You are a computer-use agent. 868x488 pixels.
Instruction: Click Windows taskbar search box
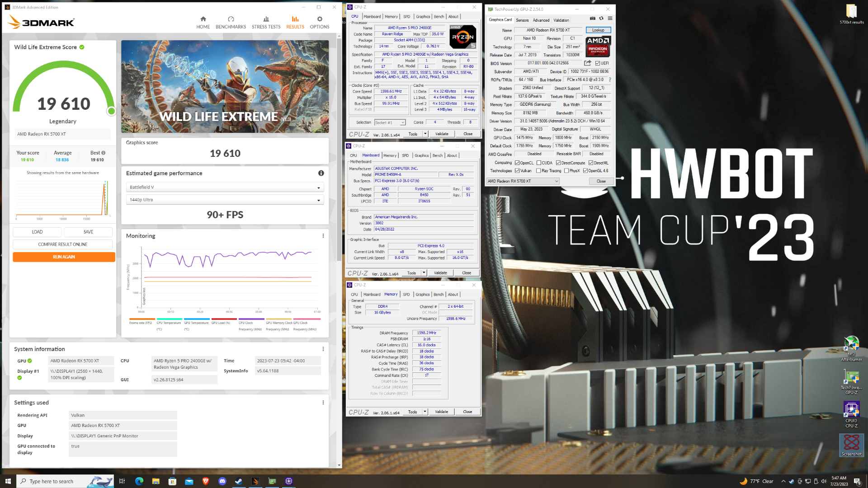(65, 481)
